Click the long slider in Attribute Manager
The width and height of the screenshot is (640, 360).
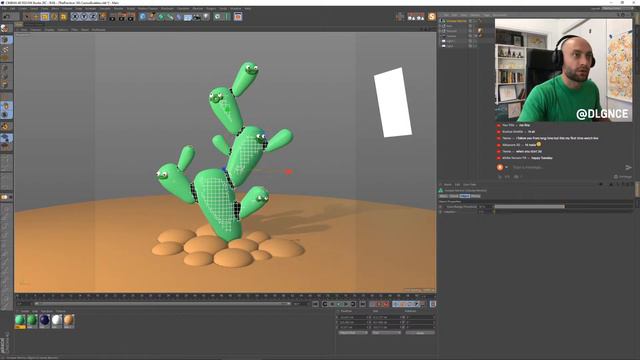point(563,207)
